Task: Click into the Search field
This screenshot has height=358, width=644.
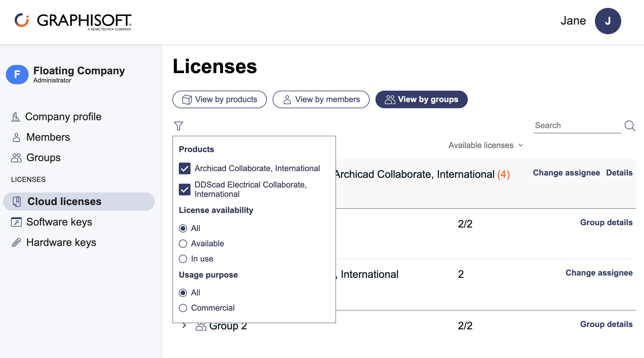Action: (x=577, y=125)
